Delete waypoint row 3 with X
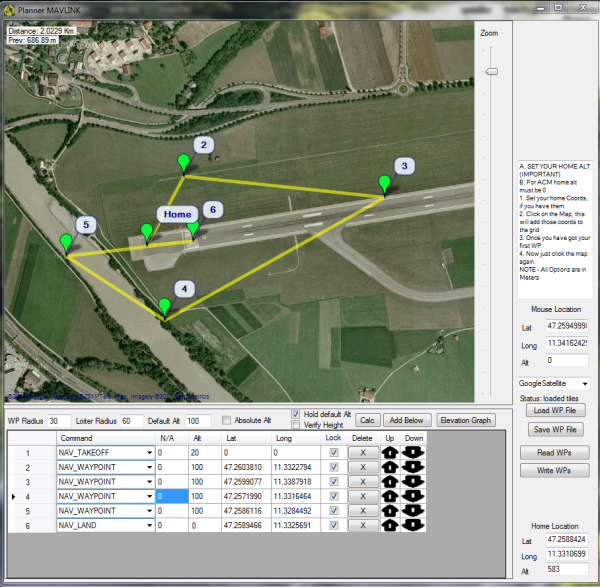Viewport: 600px width, 587px height. [363, 482]
